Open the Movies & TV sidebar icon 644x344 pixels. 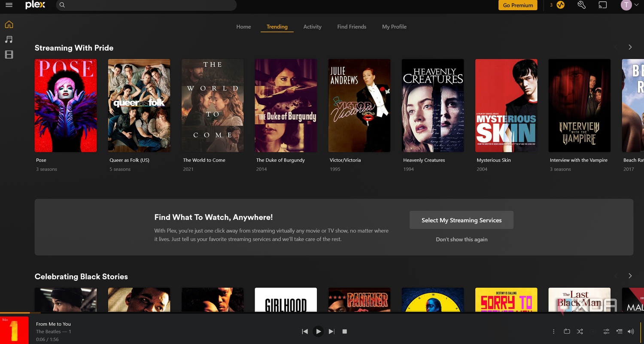9,54
